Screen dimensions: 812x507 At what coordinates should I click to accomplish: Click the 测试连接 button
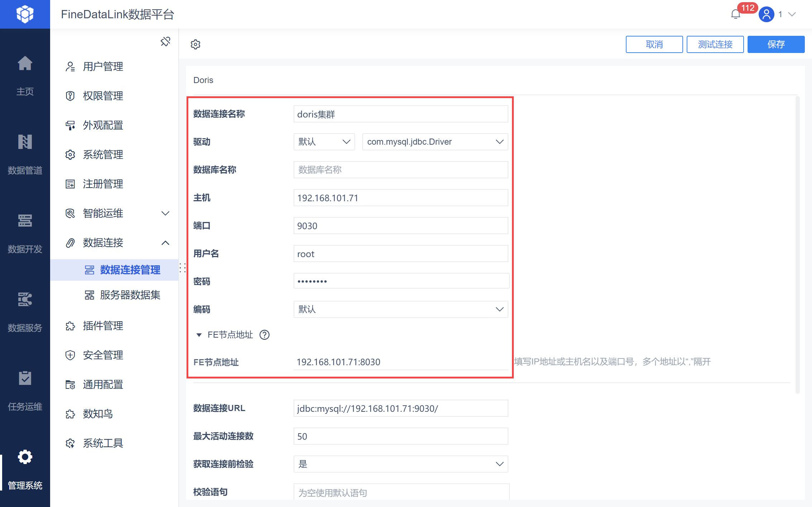(715, 44)
